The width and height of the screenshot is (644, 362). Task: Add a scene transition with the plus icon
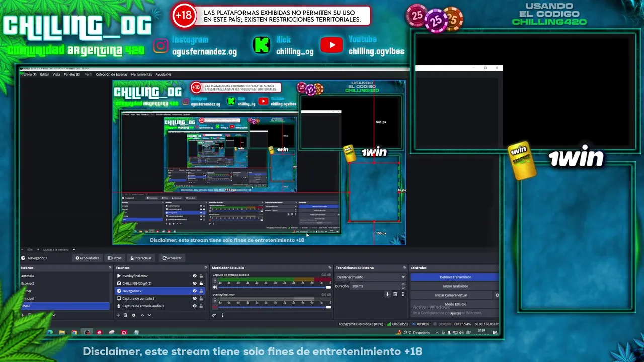click(x=387, y=294)
